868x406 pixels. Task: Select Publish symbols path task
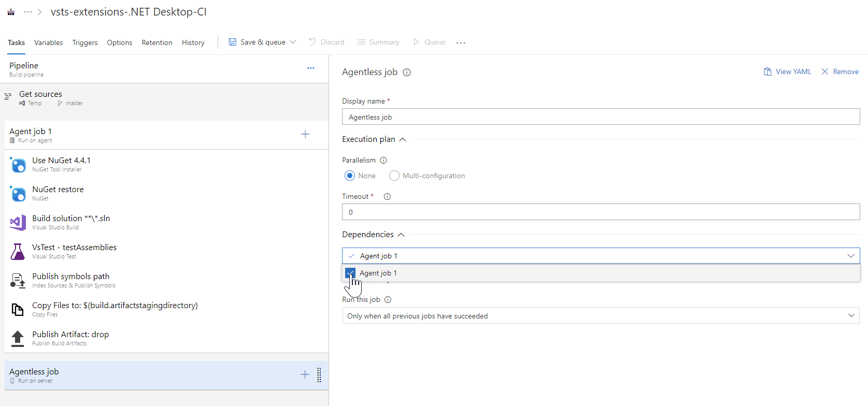pyautogui.click(x=166, y=281)
